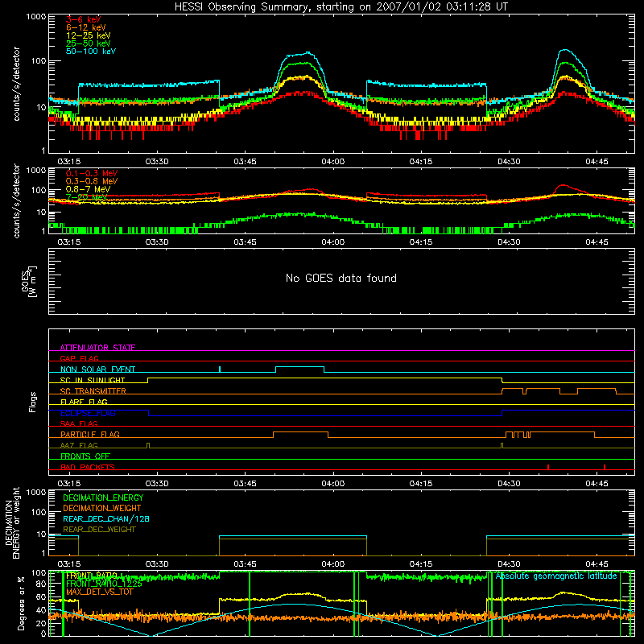The height and width of the screenshot is (644, 644).
Task: Click the ATTENUATOR_STATE flag label
Action: click(97, 348)
